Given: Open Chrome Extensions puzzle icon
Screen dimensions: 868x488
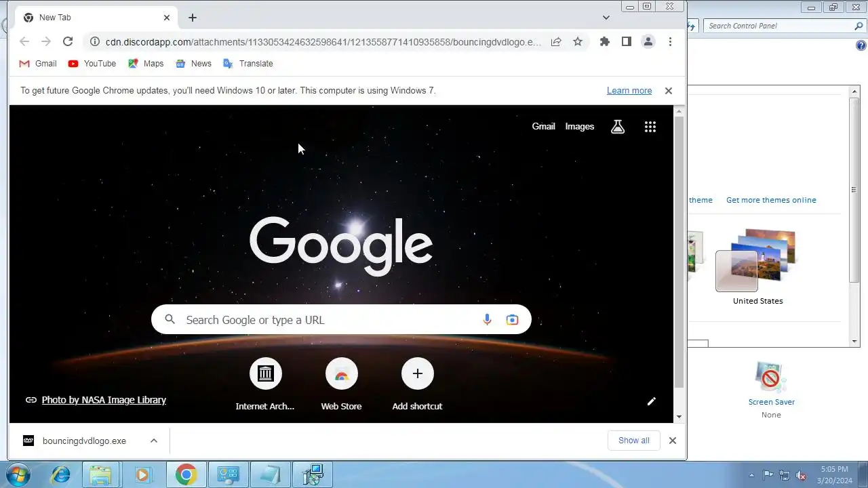Looking at the screenshot, I should pyautogui.click(x=605, y=41).
